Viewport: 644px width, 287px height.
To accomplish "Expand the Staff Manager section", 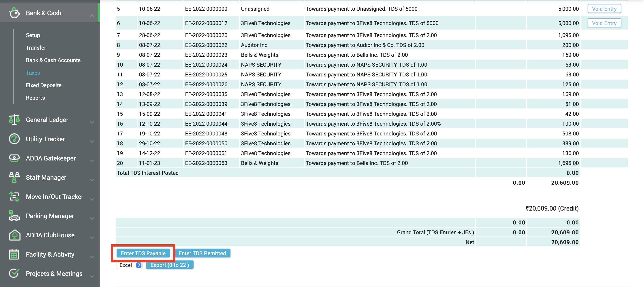I will point(92,180).
